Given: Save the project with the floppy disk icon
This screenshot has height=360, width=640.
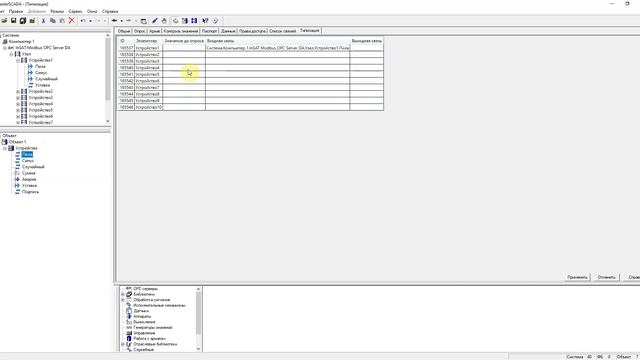Looking at the screenshot, I should [x=13, y=20].
